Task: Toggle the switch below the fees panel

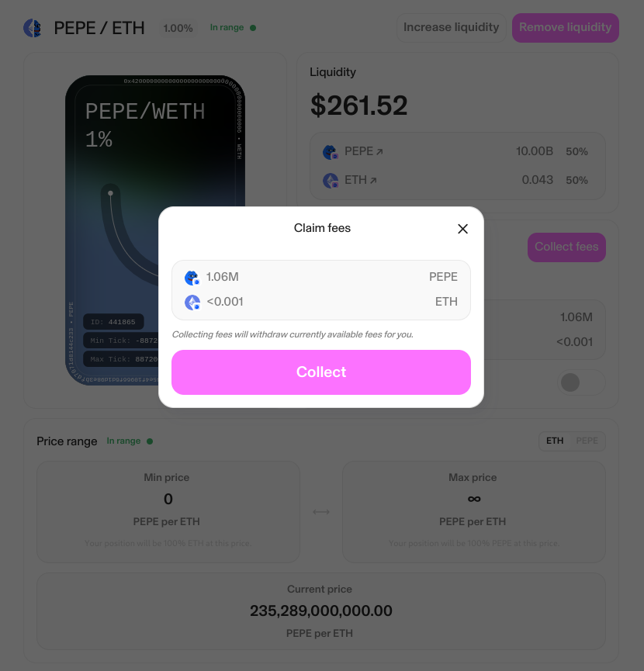Action: click(581, 382)
